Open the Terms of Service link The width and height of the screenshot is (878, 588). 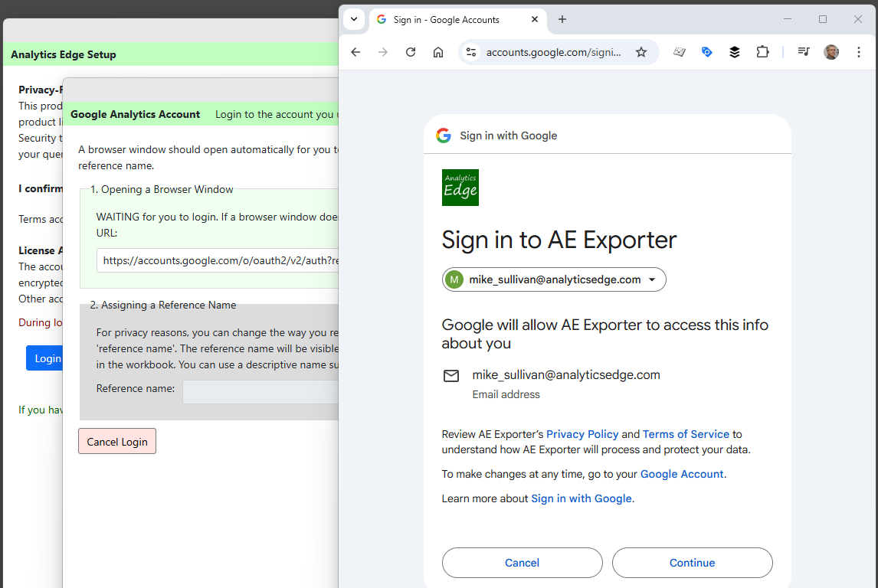pos(686,434)
